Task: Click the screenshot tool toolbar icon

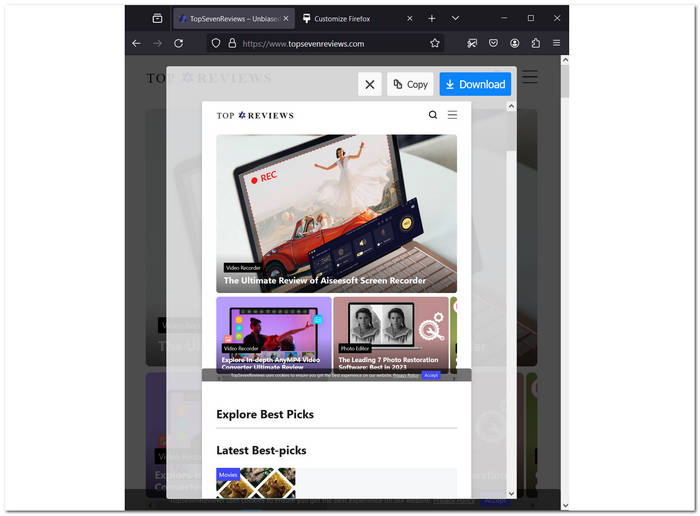Action: 472,43
